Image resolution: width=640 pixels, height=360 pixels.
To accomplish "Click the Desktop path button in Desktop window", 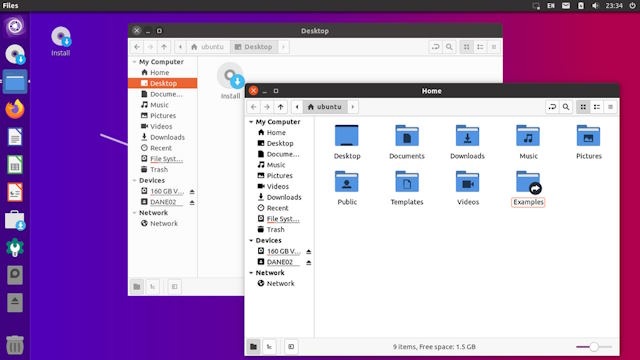I will click(x=253, y=47).
